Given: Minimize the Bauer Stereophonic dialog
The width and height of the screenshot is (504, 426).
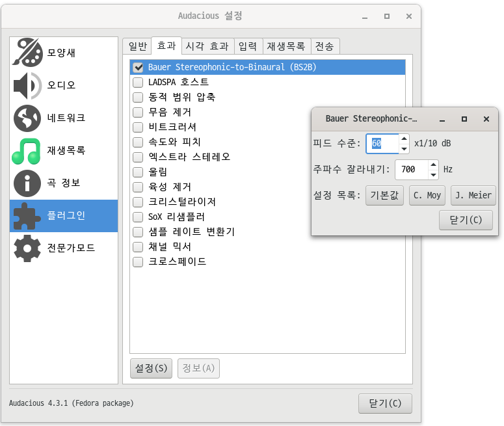Looking at the screenshot, I should (442, 119).
